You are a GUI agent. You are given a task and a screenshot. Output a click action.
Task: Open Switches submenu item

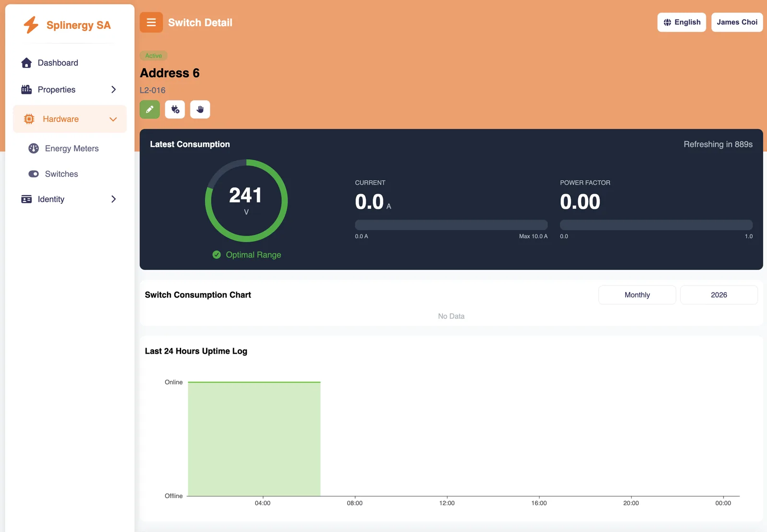point(61,174)
